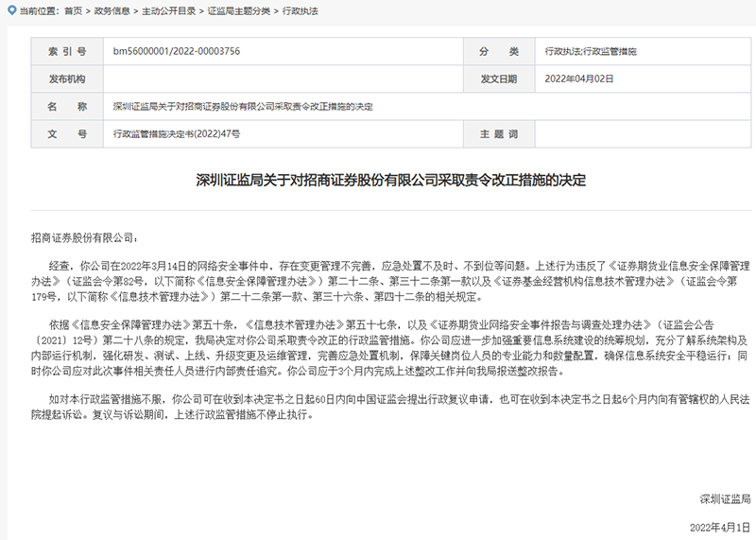The width and height of the screenshot is (756, 540).
Task: Click paragraph starting with 经查
Action: pyautogui.click(x=390, y=281)
